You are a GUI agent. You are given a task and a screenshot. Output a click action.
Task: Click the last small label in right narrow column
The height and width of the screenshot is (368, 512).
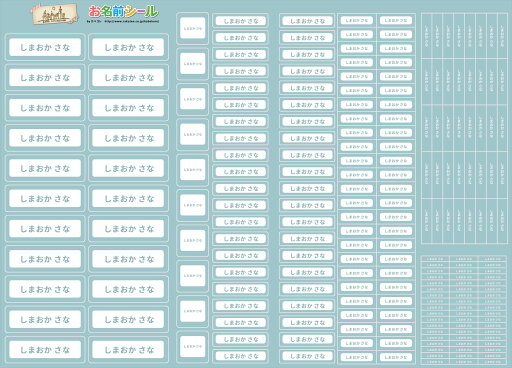click(396, 357)
